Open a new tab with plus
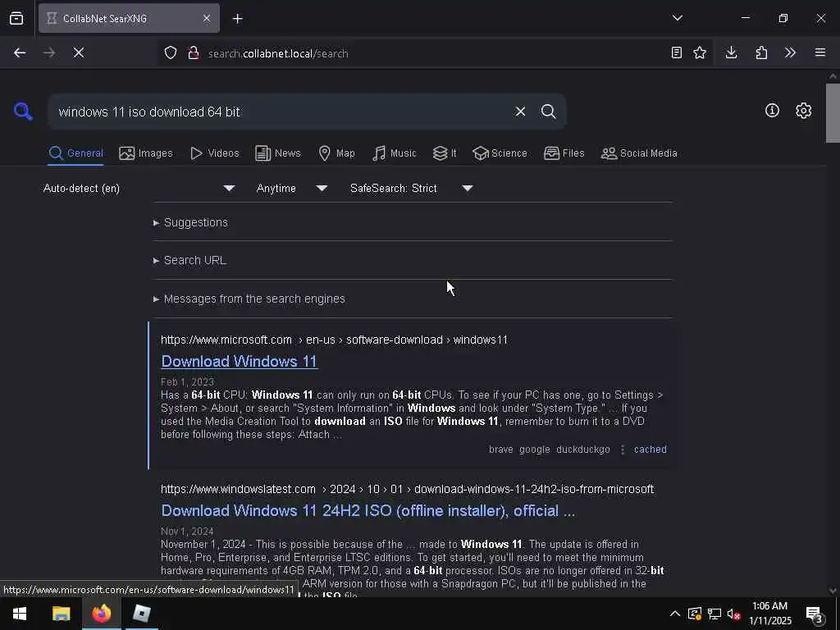This screenshot has width=840, height=630. click(x=237, y=19)
